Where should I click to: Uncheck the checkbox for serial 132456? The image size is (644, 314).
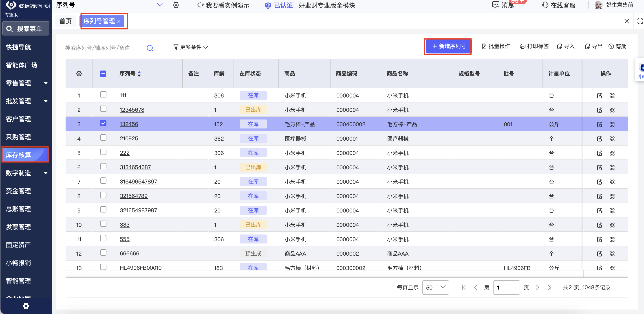click(103, 123)
